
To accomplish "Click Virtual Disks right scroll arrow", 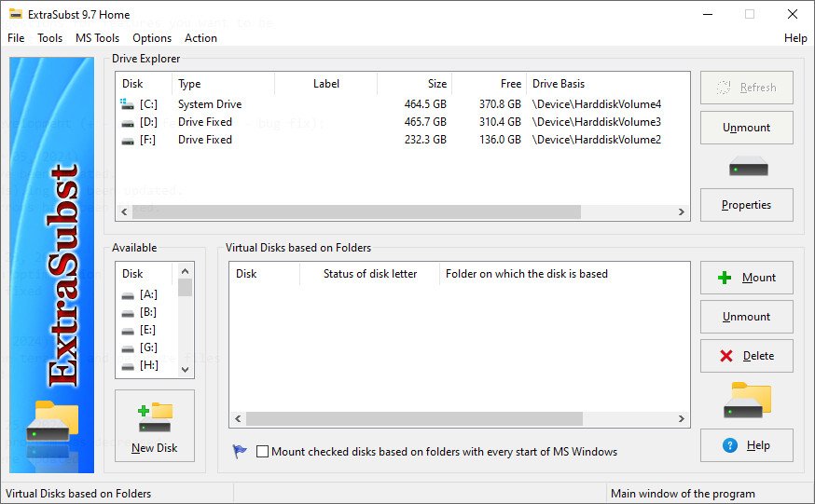I will [x=681, y=418].
